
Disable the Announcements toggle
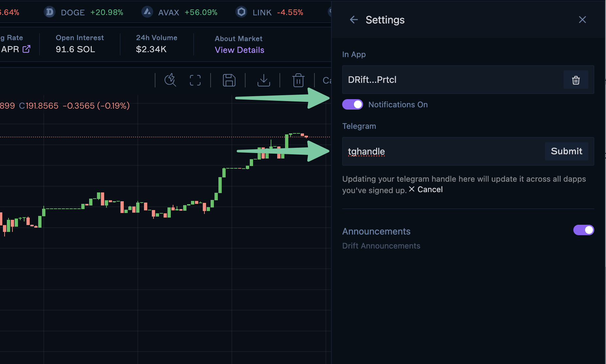[x=583, y=230]
